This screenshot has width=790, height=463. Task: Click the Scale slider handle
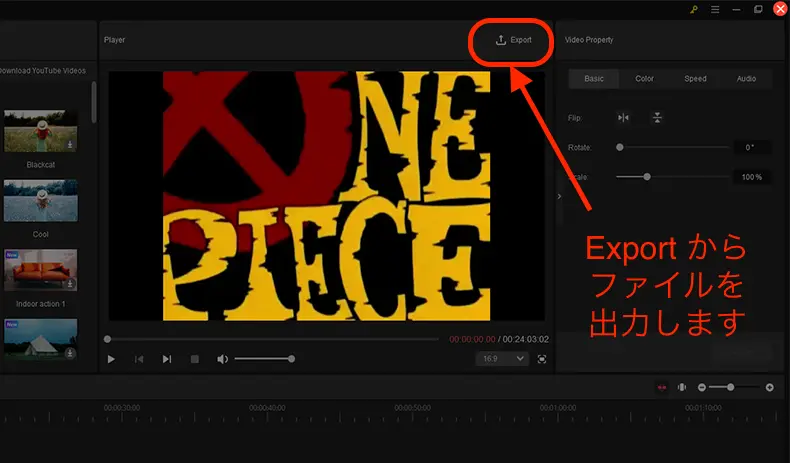coord(647,177)
